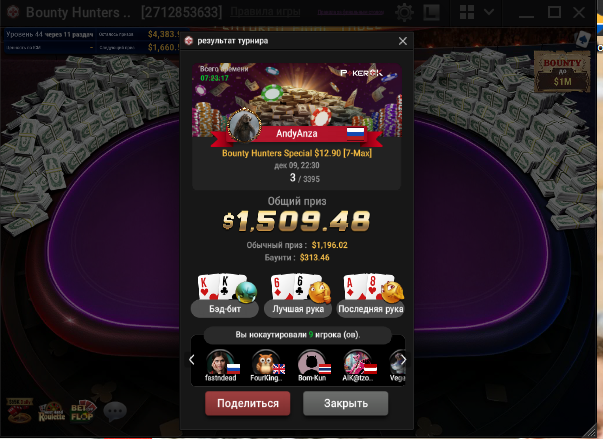603x439 pixels.
Task: Select the Bom-Kun player avatar
Action: (311, 362)
